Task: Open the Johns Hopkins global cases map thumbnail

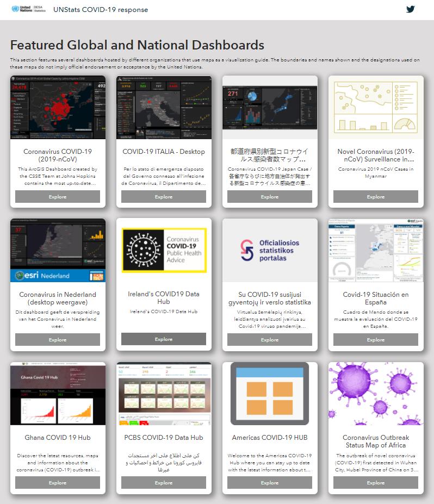Action: [58, 107]
